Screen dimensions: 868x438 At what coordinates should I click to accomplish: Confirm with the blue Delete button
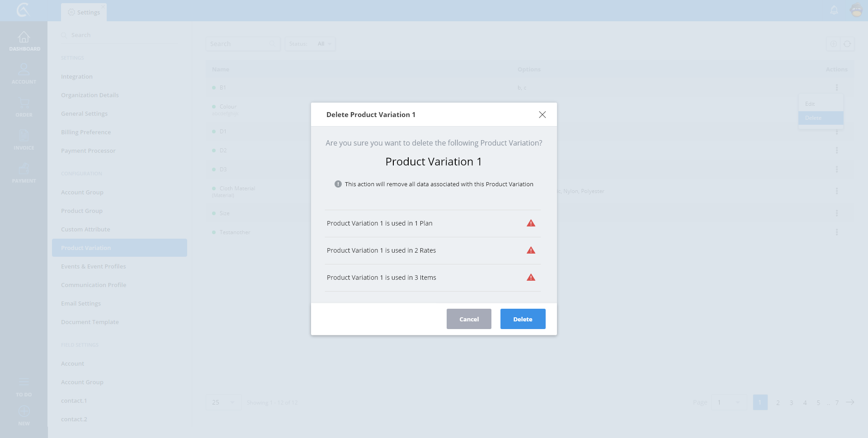(523, 319)
